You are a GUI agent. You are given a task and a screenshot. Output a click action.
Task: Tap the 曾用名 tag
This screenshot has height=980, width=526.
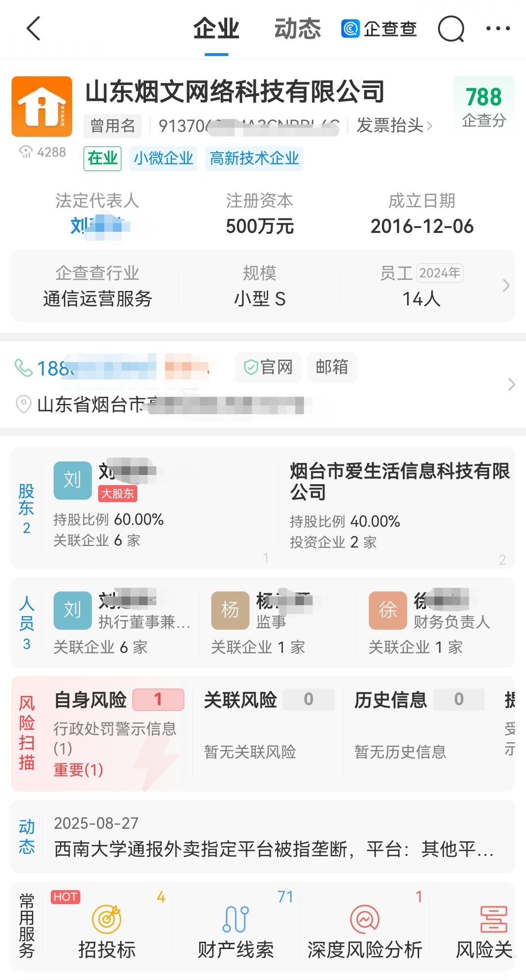113,126
